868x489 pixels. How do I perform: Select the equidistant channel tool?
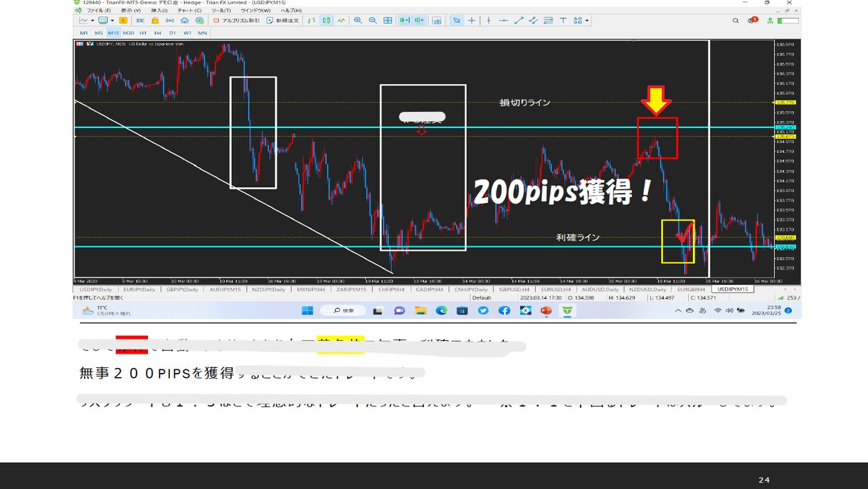click(533, 21)
